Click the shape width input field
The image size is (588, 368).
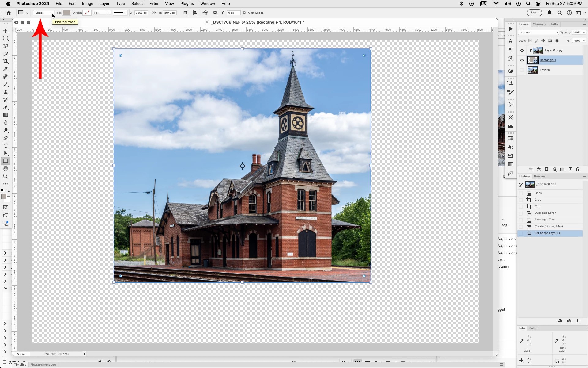(141, 13)
